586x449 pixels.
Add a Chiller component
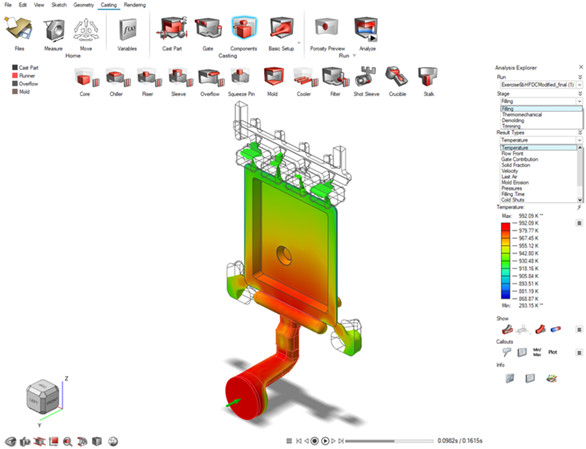(117, 77)
